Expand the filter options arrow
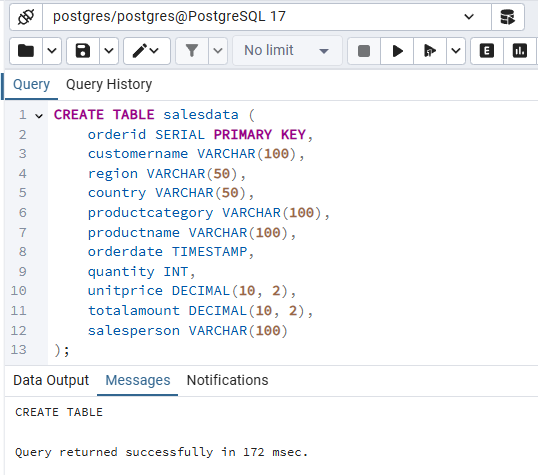Screen dimensions: 538x475 pyautogui.click(x=218, y=51)
